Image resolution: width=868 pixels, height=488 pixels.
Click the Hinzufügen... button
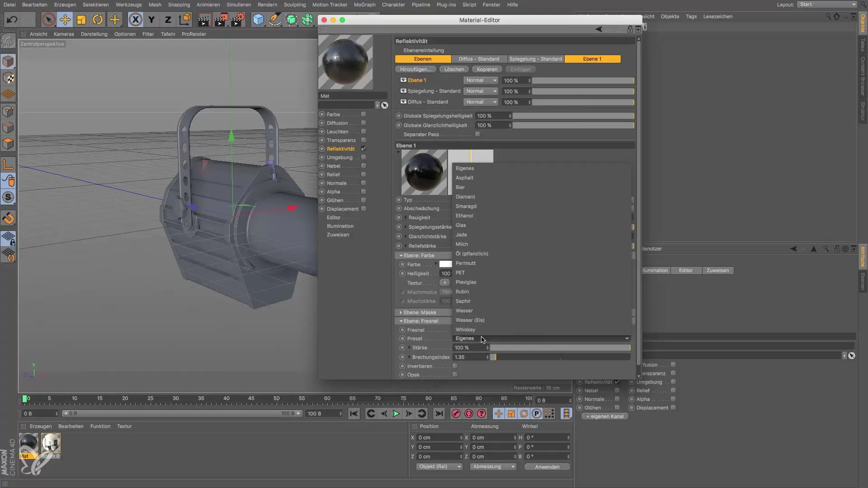click(x=415, y=69)
